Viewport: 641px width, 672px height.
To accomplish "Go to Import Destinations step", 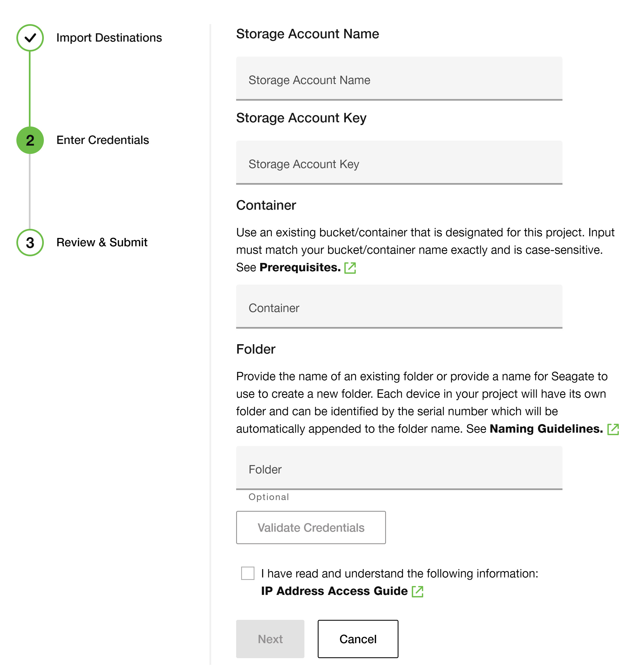I will pos(109,38).
